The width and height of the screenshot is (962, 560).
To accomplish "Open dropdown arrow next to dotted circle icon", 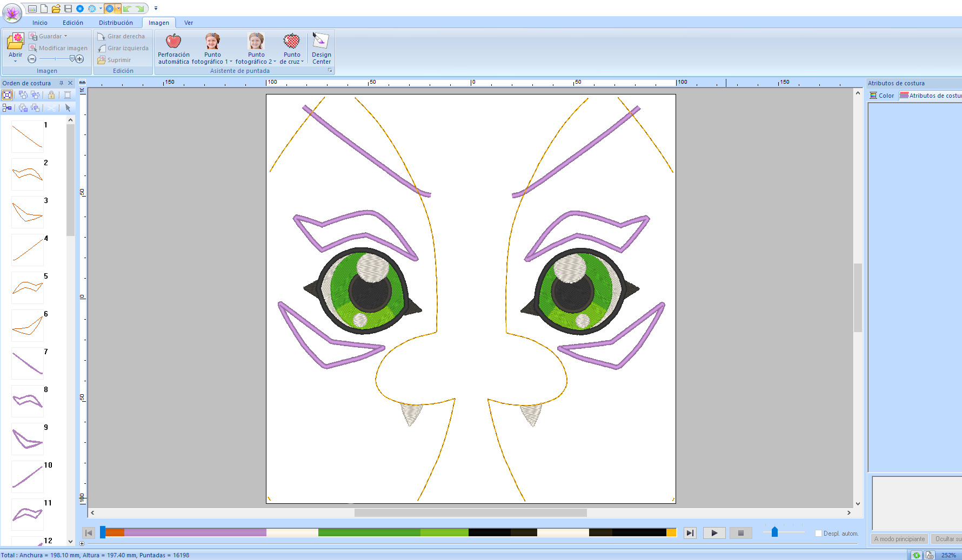I will point(101,9).
